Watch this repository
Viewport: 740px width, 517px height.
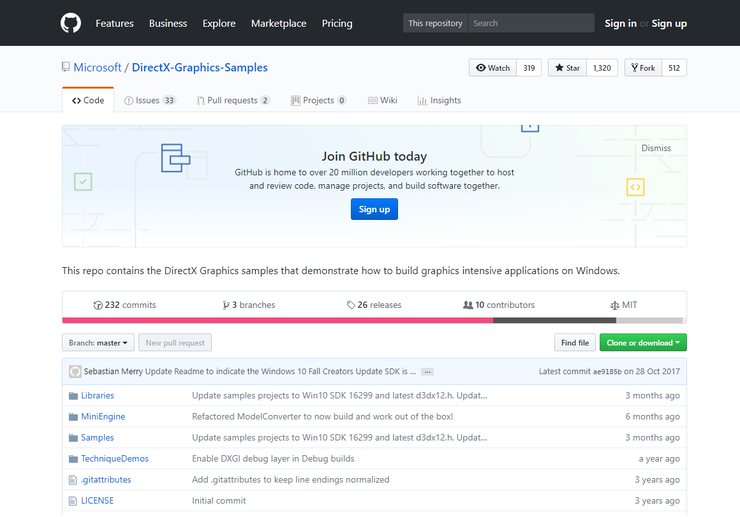point(493,68)
